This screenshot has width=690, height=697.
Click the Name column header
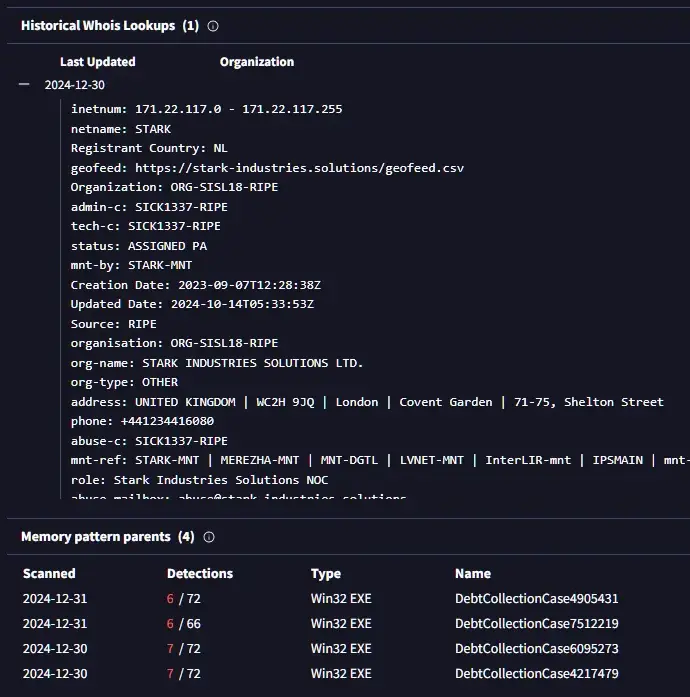473,574
